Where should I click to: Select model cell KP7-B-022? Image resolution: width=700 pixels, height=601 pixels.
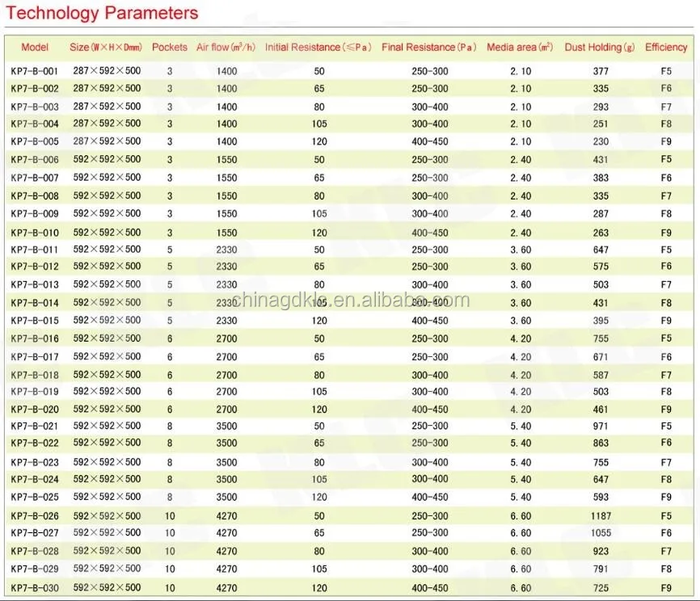click(x=35, y=443)
